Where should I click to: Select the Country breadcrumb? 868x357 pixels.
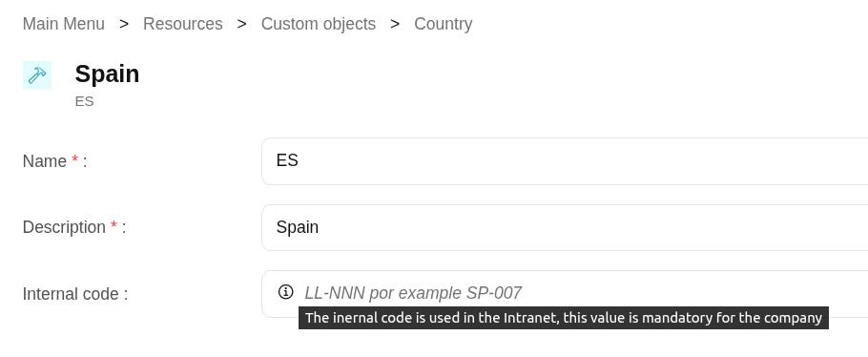(x=444, y=24)
